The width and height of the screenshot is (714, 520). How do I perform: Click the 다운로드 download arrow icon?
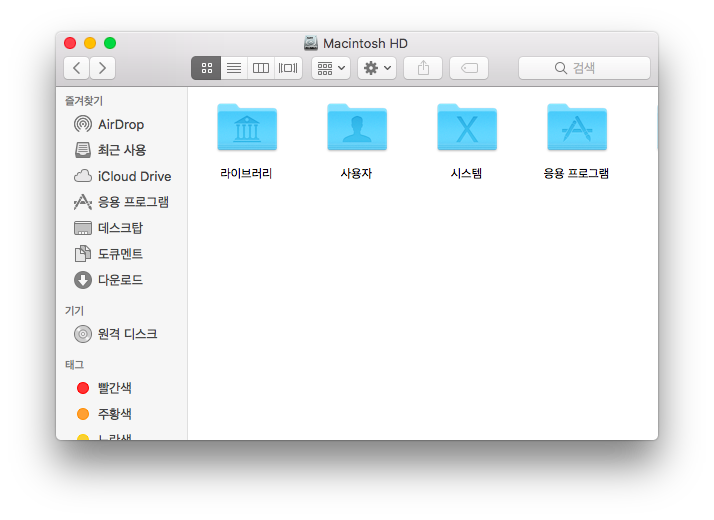coord(82,280)
